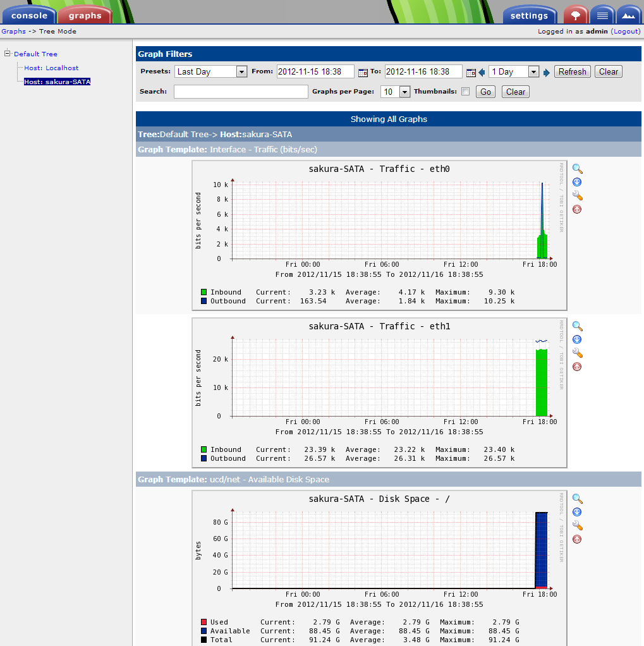
Task: Switch to List View icon in header
Action: [602, 15]
